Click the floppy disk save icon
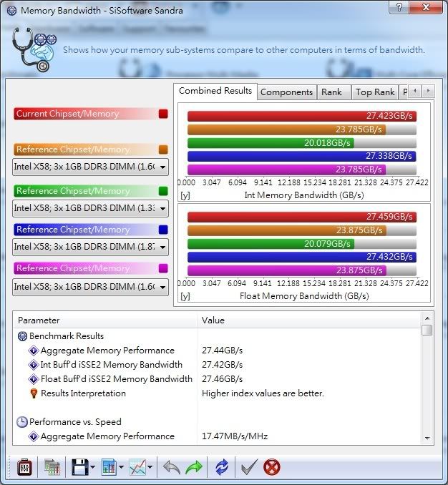The height and width of the screenshot is (485, 448). (80, 467)
